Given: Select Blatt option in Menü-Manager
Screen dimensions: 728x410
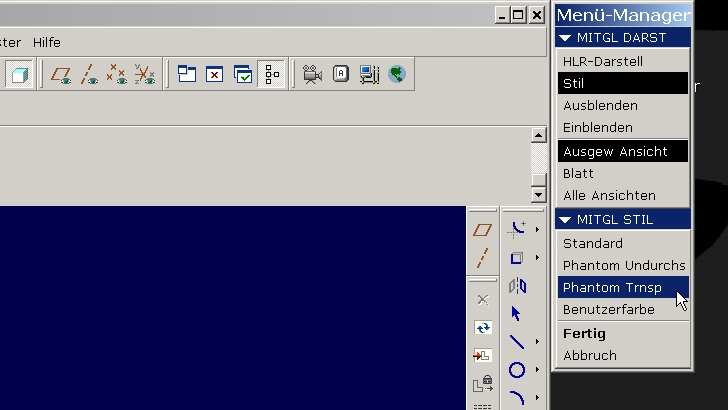Looking at the screenshot, I should point(623,173).
